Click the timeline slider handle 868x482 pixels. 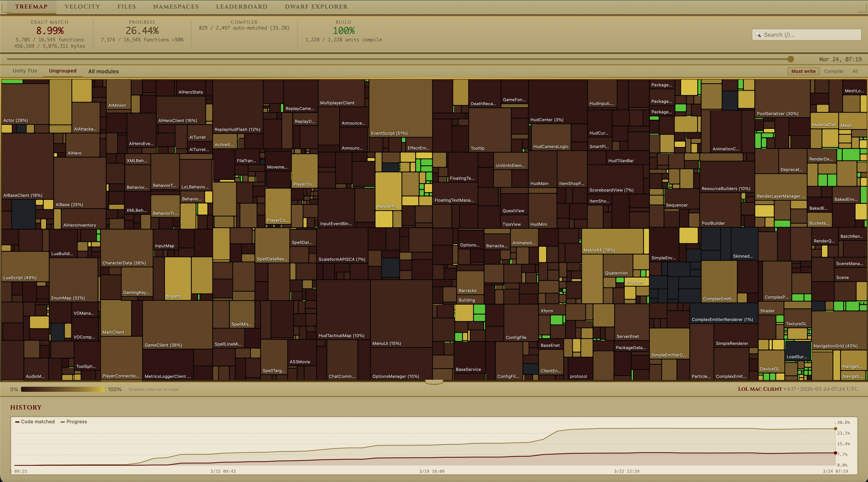pos(790,59)
